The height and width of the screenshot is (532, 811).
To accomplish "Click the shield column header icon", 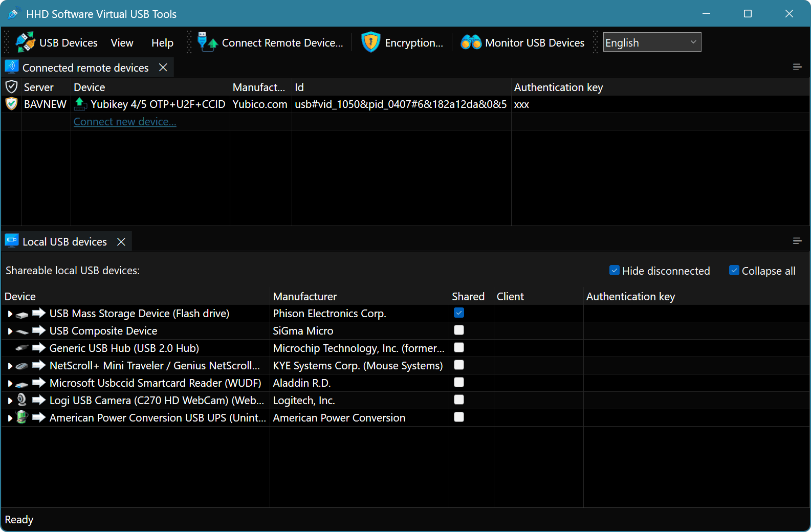I will tap(11, 87).
